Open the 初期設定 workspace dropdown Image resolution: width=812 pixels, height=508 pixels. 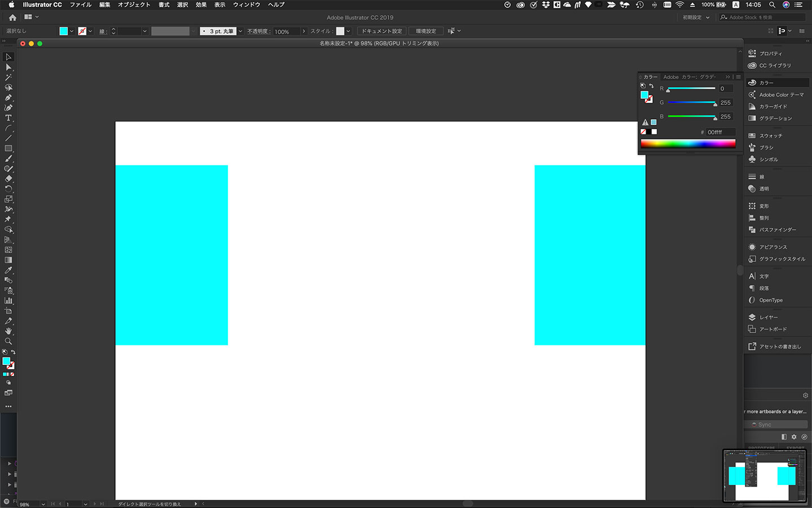coord(696,17)
